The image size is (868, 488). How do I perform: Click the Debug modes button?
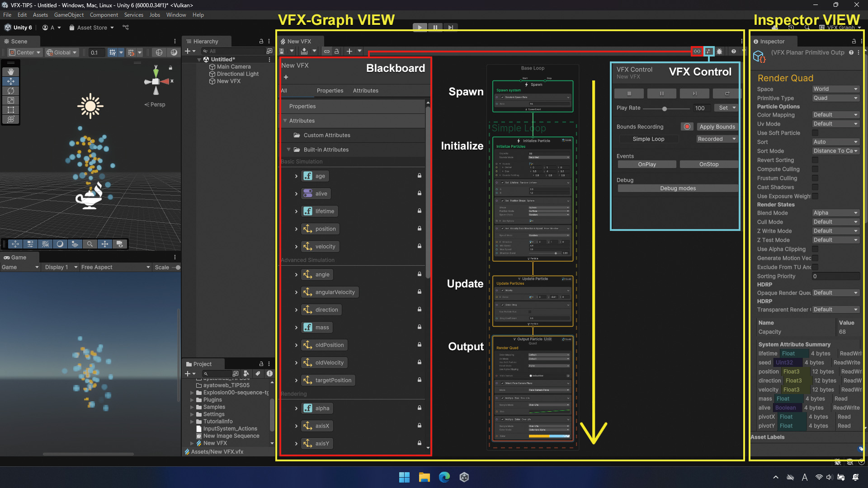(x=678, y=188)
